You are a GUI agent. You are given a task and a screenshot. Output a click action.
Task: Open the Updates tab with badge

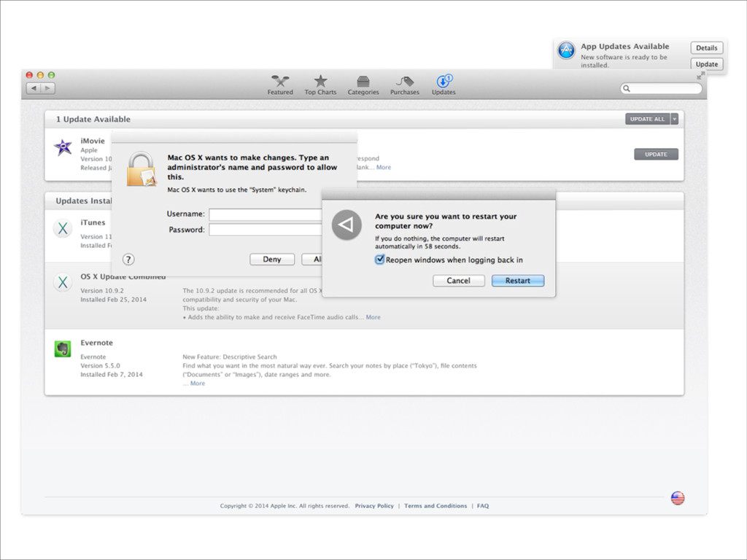point(444,85)
